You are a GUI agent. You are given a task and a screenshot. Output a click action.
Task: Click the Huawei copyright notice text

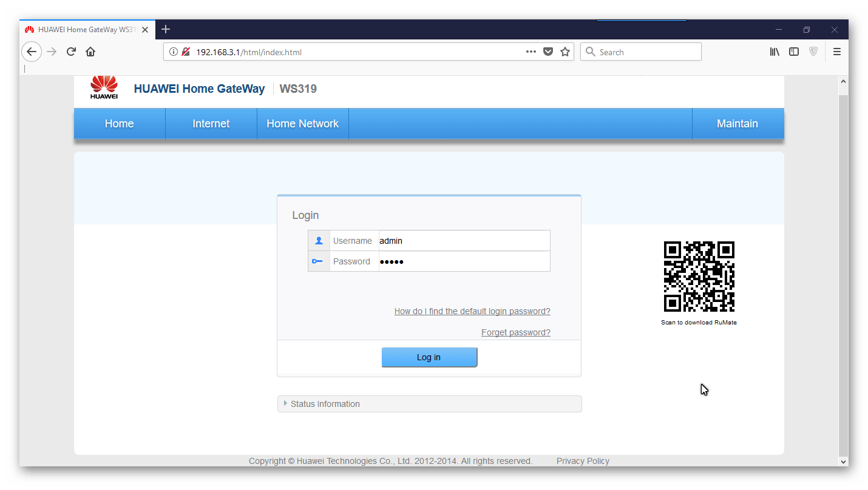click(390, 461)
